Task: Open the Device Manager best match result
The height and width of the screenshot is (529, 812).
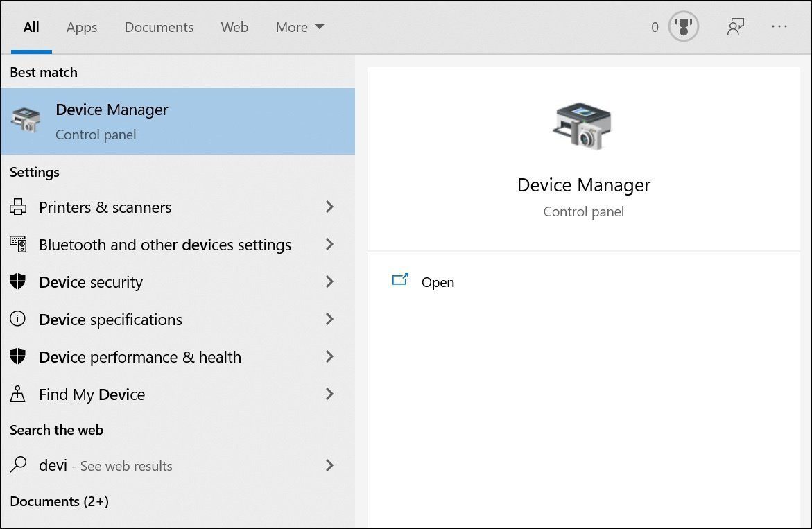Action: tap(178, 121)
